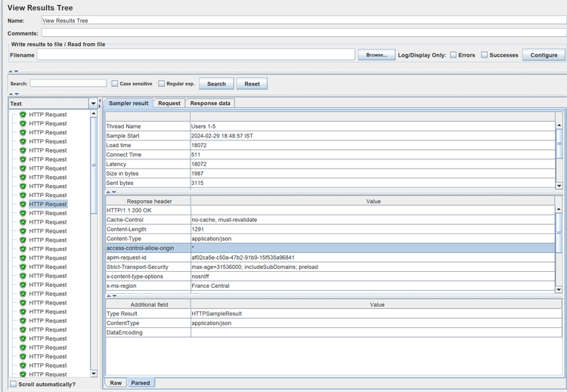Click scroll-up arrow of the results tree list
This screenshot has width=567, height=392.
tap(94, 114)
